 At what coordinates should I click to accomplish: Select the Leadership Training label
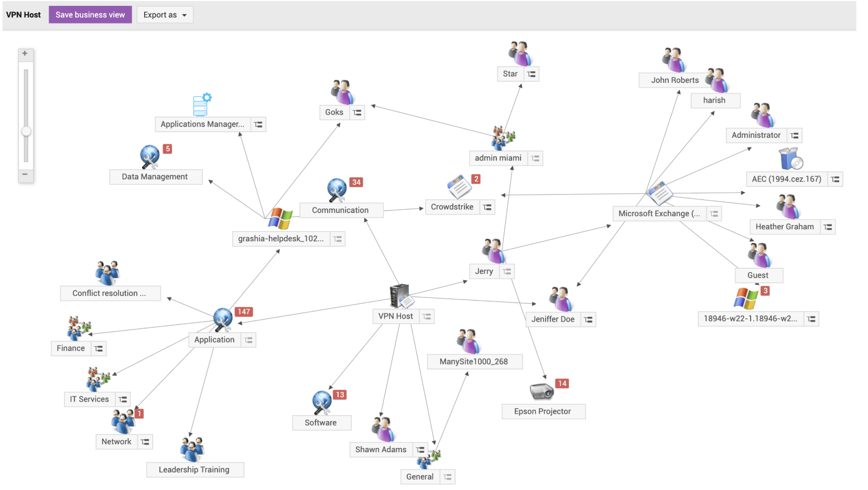tap(194, 470)
